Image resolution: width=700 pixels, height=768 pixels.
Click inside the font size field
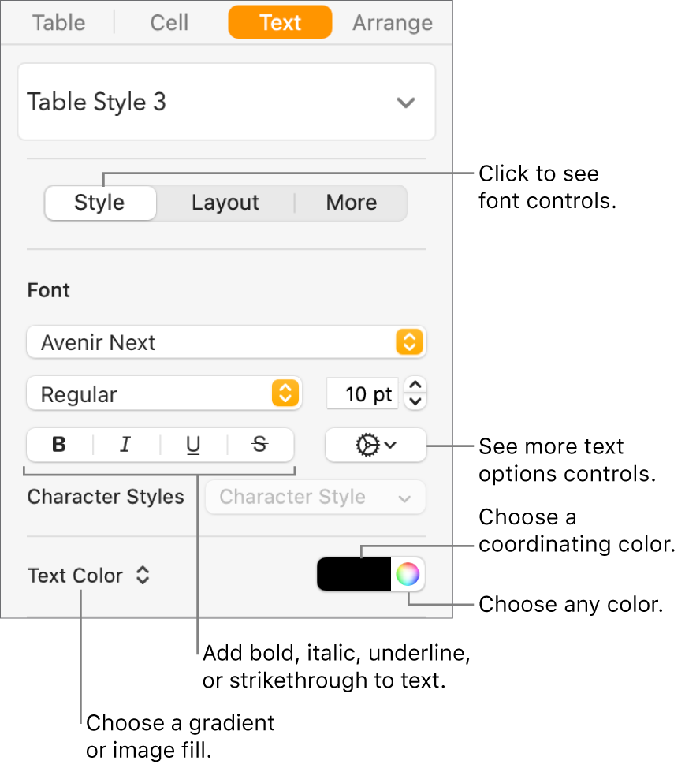[x=363, y=393]
